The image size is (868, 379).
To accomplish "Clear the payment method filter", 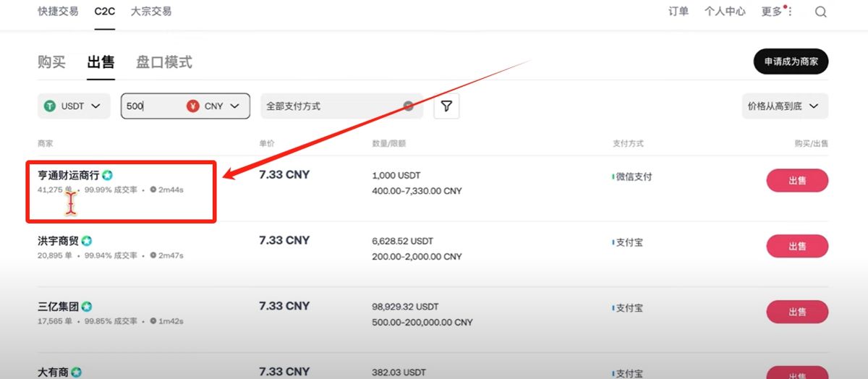I will (408, 106).
